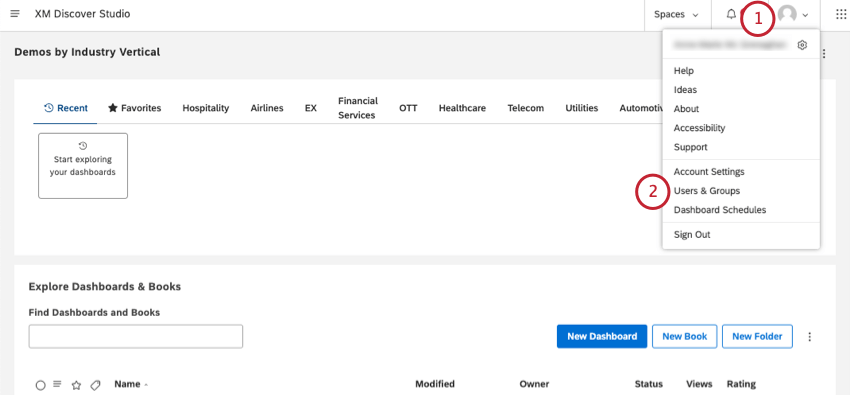Image resolution: width=850 pixels, height=395 pixels.
Task: Click the Find Dashboards and Books field
Action: (136, 336)
